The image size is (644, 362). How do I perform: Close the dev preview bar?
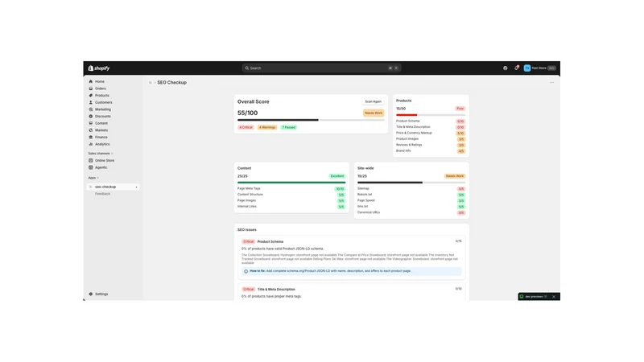pos(554,297)
